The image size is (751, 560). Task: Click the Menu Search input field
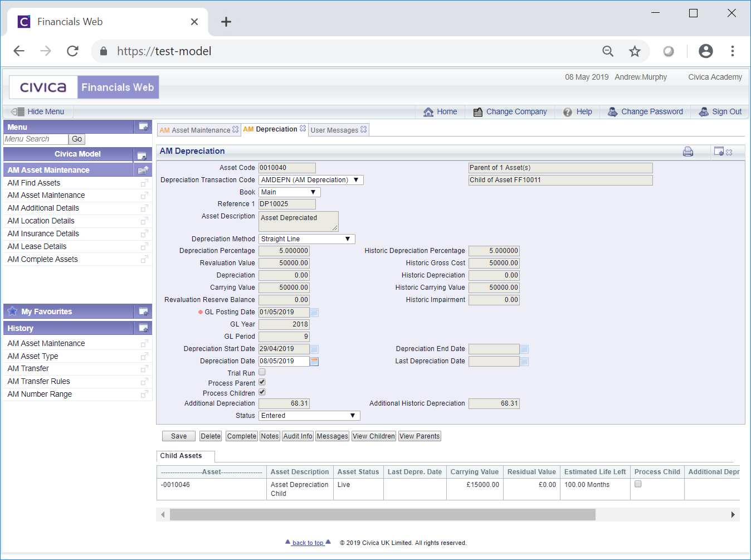coord(36,139)
